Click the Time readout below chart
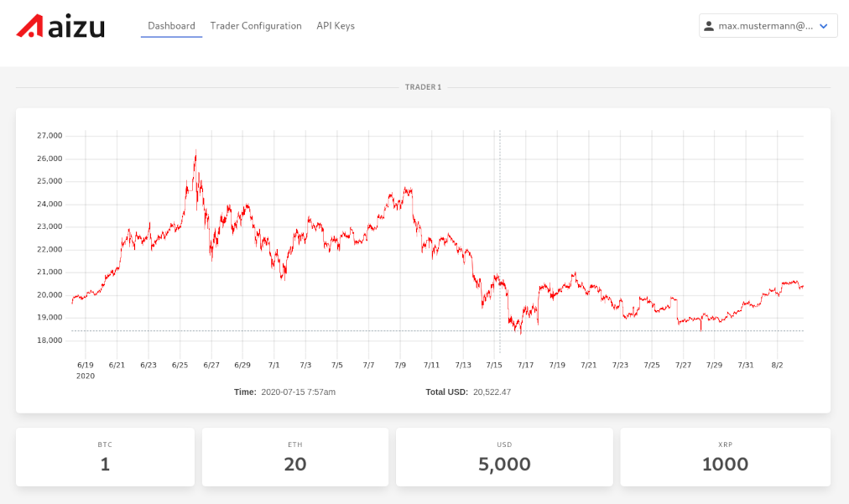Image resolution: width=849 pixels, height=504 pixels. (298, 392)
